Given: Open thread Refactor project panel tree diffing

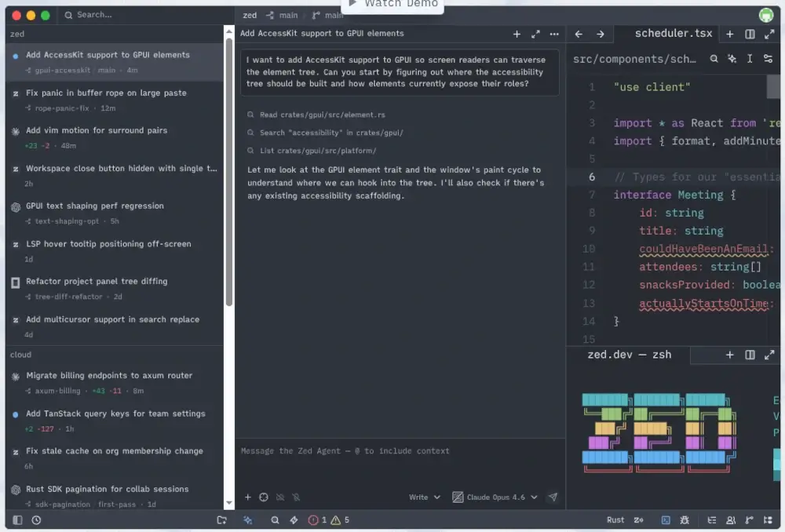Looking at the screenshot, I should tap(115, 289).
